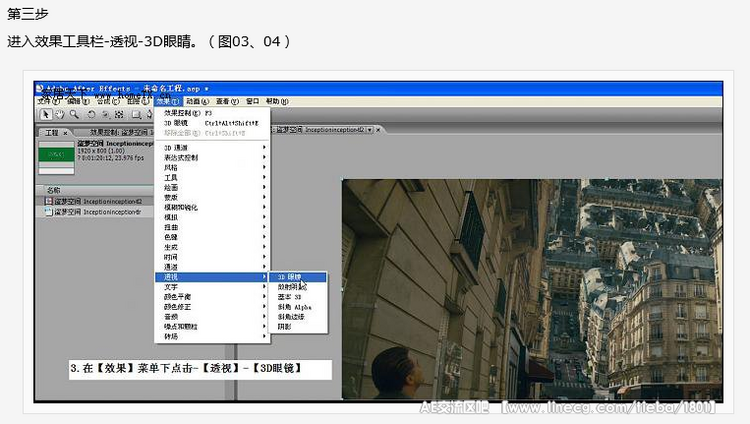Viewport: 750px width, 424px height.
Task: Expand the 模拟 submenu
Action: pyautogui.click(x=212, y=217)
